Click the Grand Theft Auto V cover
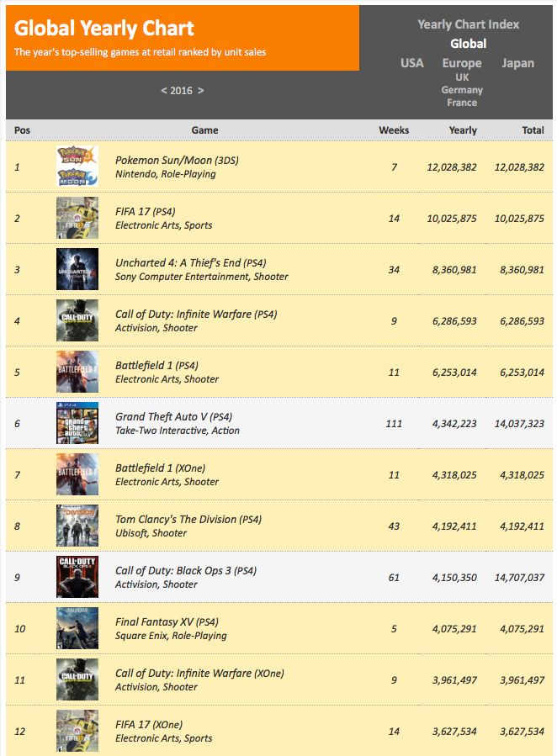The height and width of the screenshot is (756, 557). click(x=77, y=423)
